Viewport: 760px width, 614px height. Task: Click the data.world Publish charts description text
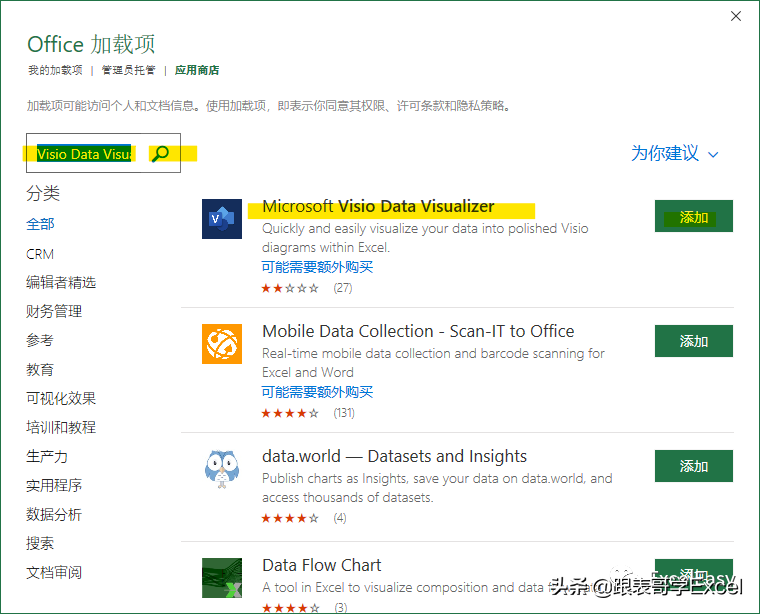tap(437, 488)
